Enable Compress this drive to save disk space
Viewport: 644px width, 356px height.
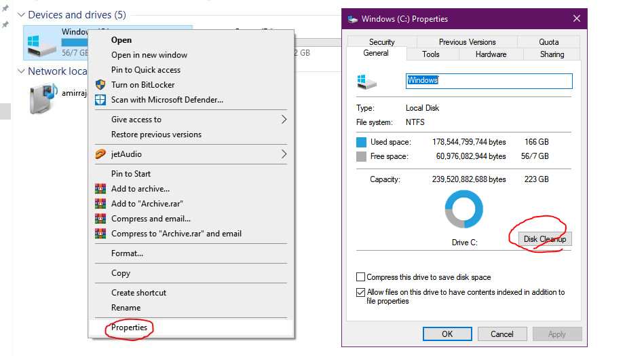click(x=360, y=277)
